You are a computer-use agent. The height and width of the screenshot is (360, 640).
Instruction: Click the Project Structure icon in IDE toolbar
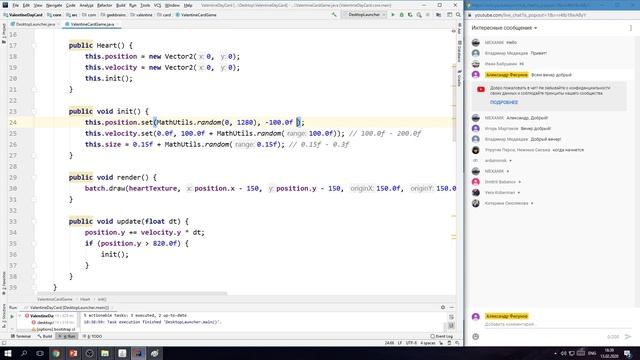click(x=438, y=15)
